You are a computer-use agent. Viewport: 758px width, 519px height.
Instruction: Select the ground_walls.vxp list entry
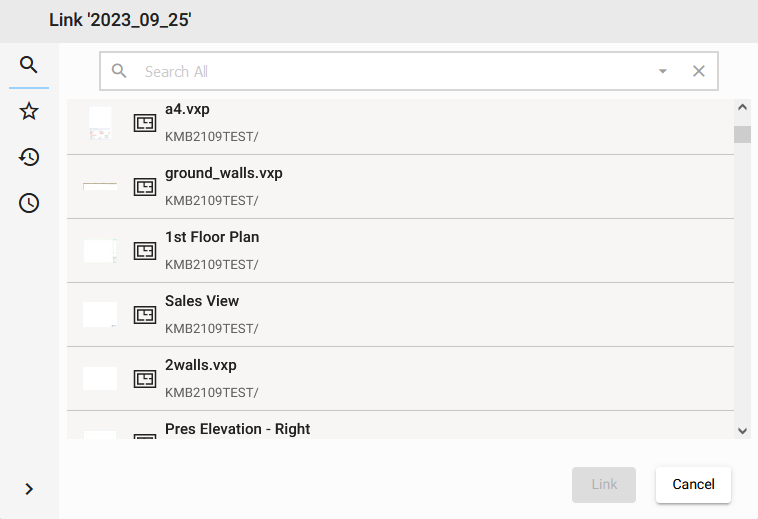click(400, 187)
